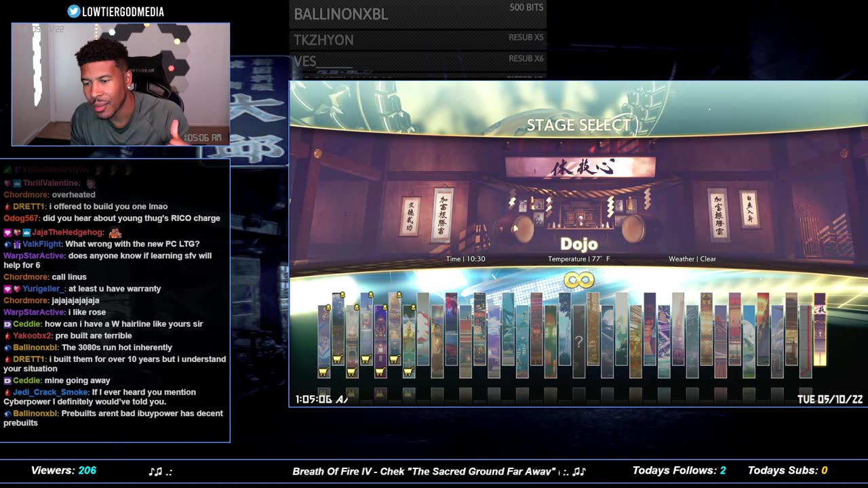Click badge beside Ceddie 'mine going away'
This screenshot has height=488, width=868.
[7, 381]
